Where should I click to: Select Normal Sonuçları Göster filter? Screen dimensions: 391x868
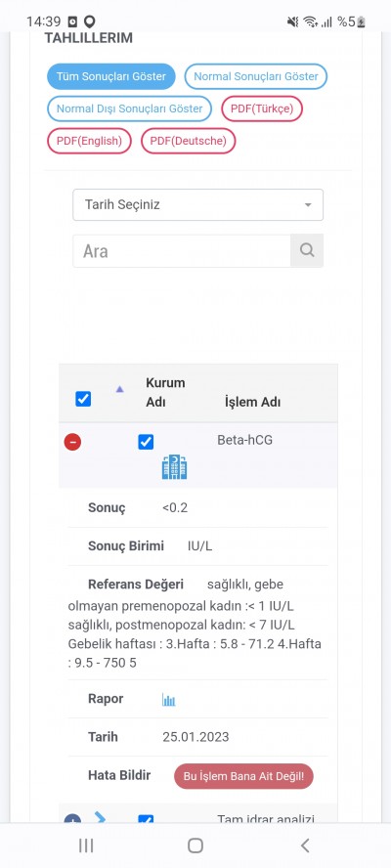tap(256, 76)
